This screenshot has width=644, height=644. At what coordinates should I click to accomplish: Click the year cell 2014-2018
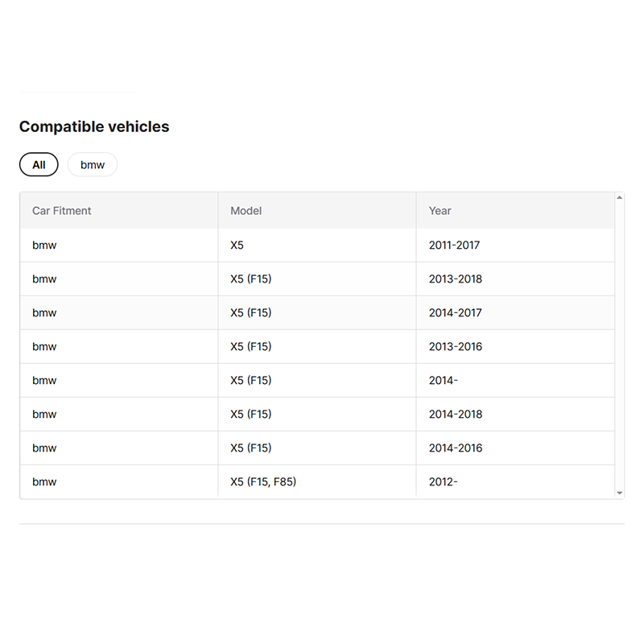pos(456,414)
